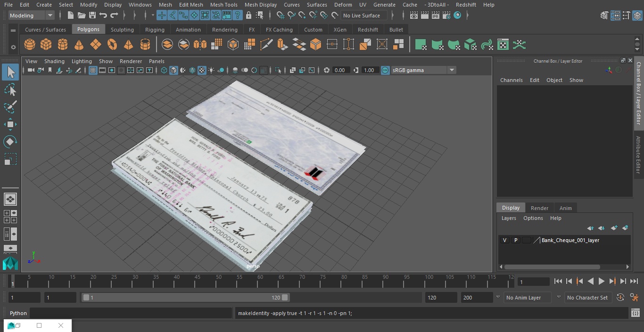Click the layer color swatch of Bank_Cheque_001_layer

[526, 240]
